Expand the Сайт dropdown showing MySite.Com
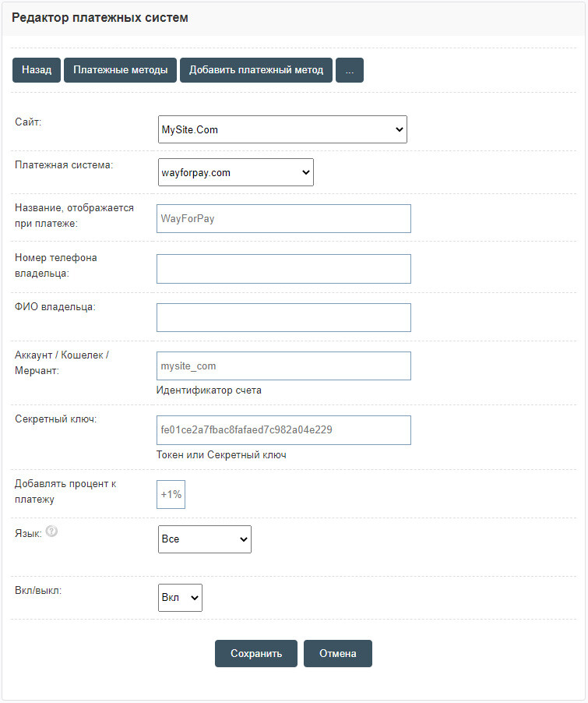 tap(282, 129)
